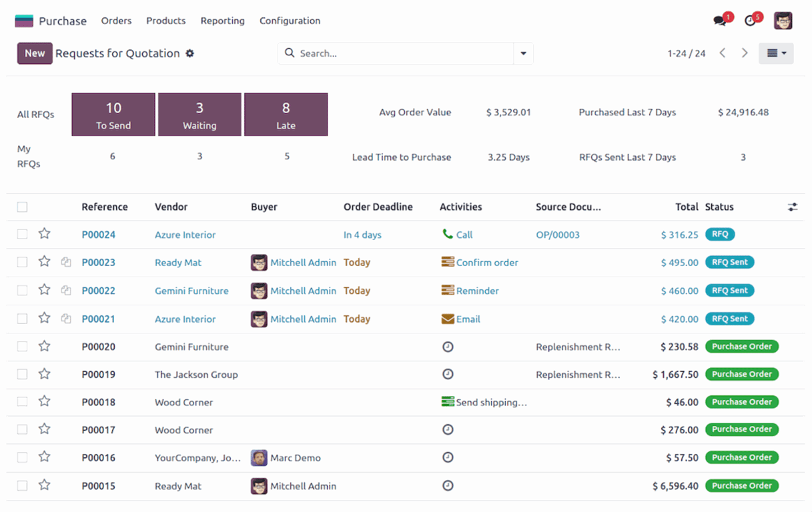Open the vendor link Azure Interior
Image resolution: width=812 pixels, height=512 pixels.
click(185, 235)
